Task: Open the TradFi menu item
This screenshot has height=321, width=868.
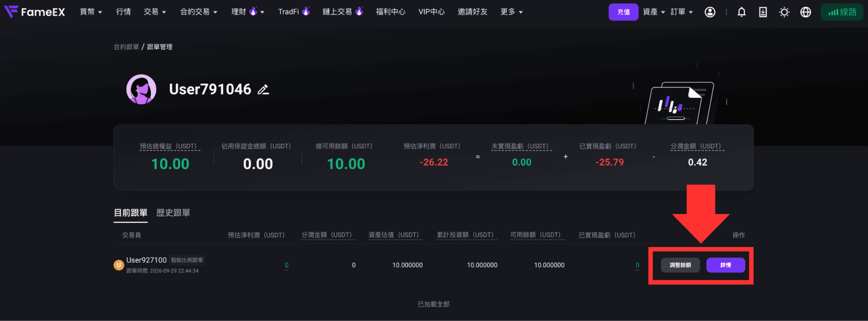Action: (294, 12)
